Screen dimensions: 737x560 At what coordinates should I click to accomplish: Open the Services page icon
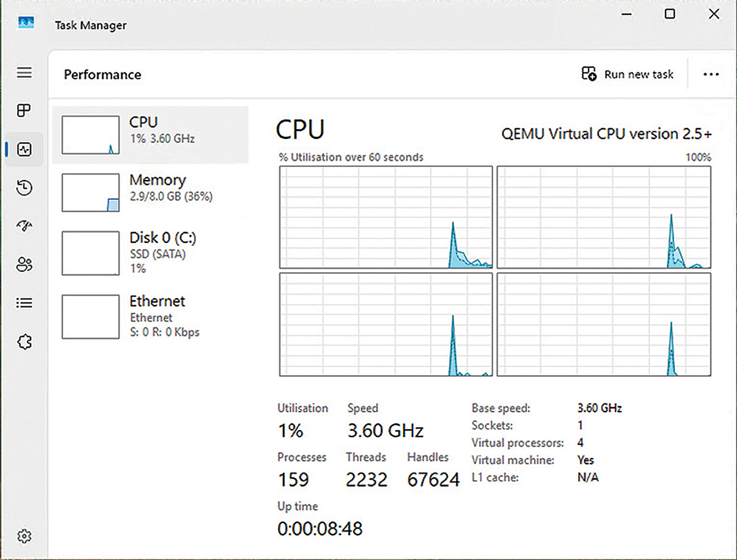coord(24,342)
